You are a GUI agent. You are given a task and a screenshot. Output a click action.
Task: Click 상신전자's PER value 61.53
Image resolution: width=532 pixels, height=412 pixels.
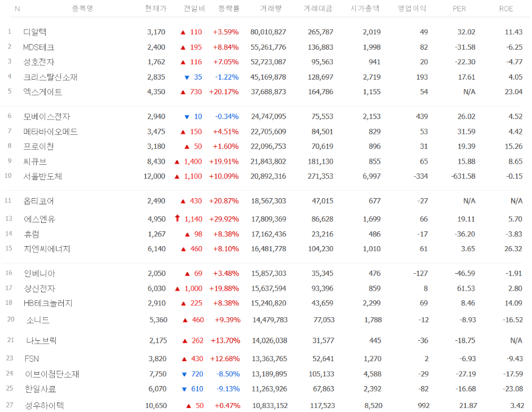tap(466, 288)
